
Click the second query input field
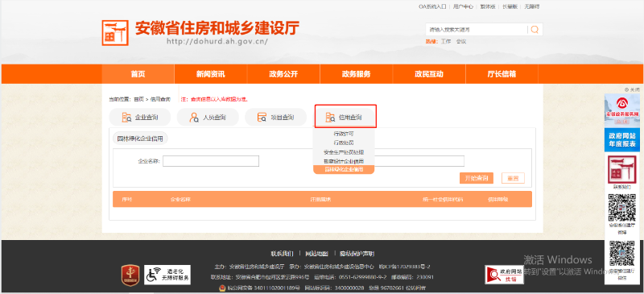(x=419, y=161)
